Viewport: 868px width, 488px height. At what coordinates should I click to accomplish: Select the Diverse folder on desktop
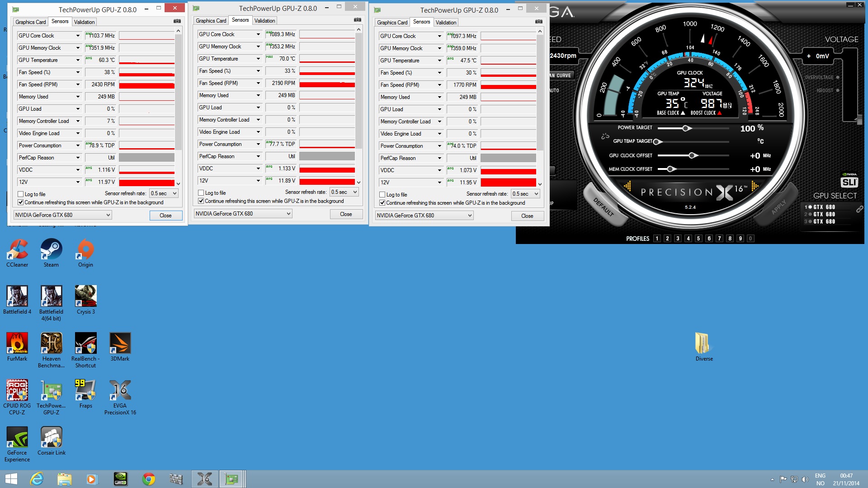[x=704, y=347]
